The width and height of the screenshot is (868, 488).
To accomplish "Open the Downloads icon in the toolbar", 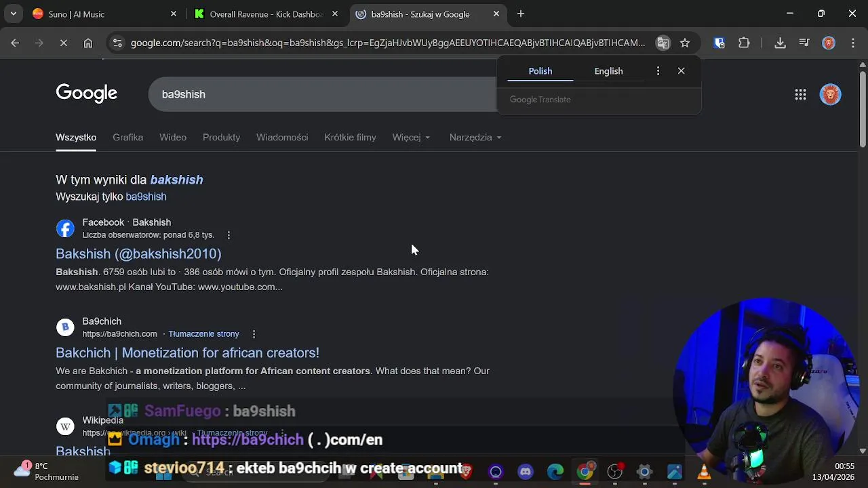I will pyautogui.click(x=781, y=43).
